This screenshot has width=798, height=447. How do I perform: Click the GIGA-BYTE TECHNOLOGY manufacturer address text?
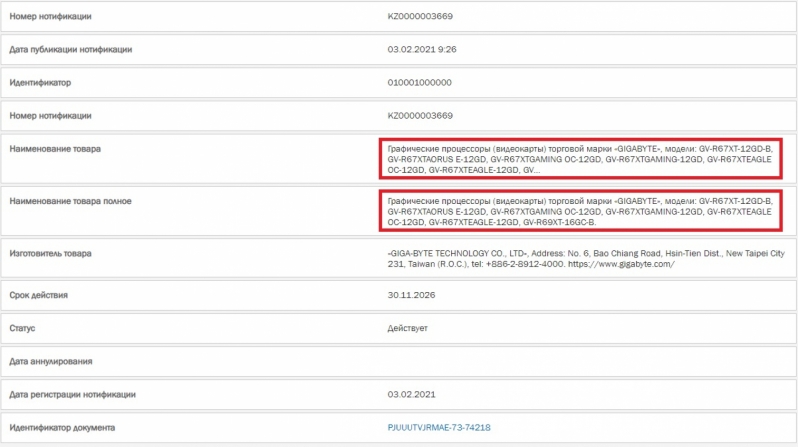586,259
